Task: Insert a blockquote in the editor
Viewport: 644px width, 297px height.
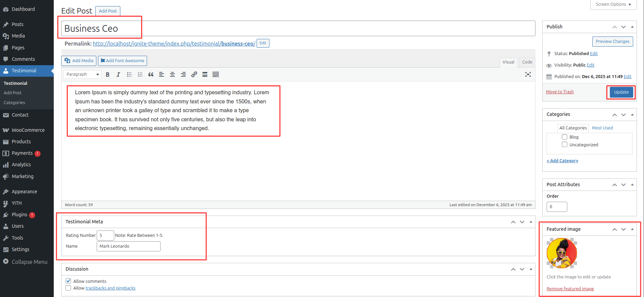Action: click(151, 75)
